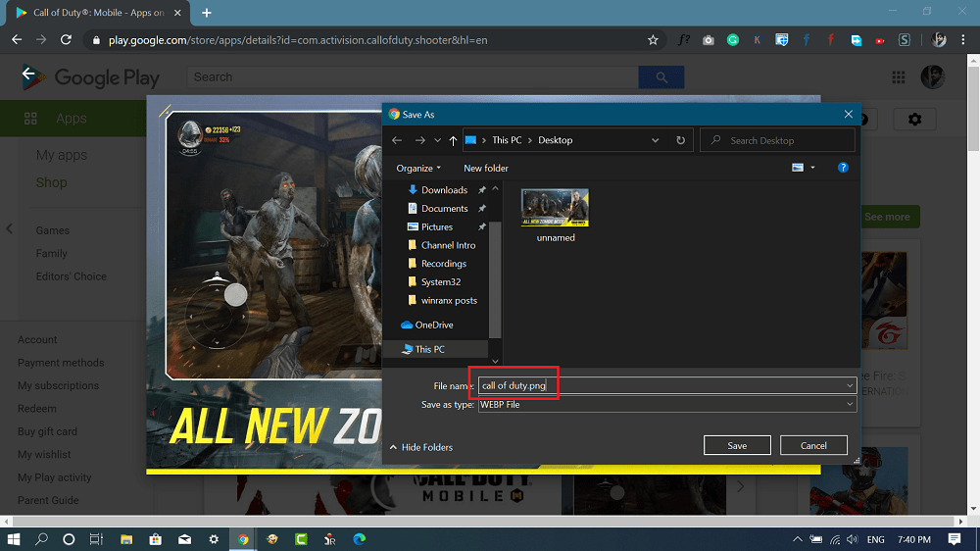Image resolution: width=980 pixels, height=551 pixels.
Task: Expand the File name history dropdown
Action: tap(850, 385)
